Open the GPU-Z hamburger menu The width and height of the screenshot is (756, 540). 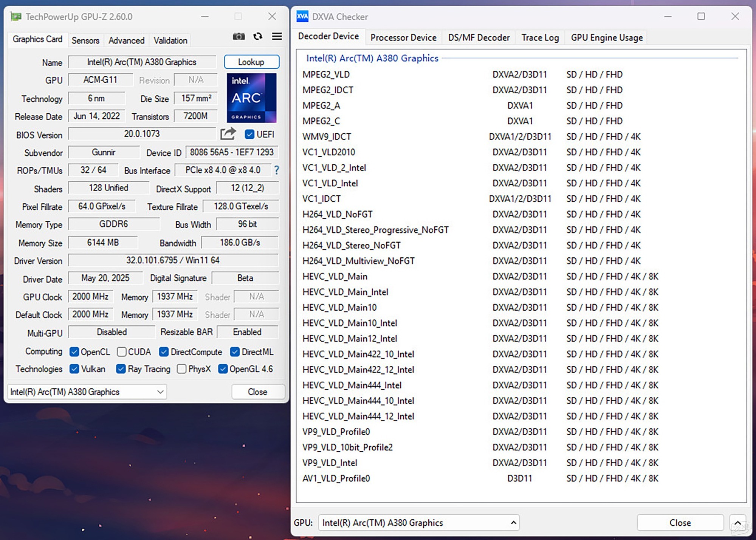click(277, 36)
